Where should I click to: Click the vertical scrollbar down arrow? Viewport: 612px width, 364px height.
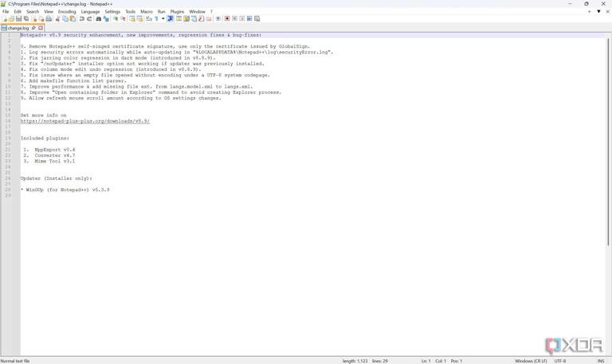coord(608,351)
